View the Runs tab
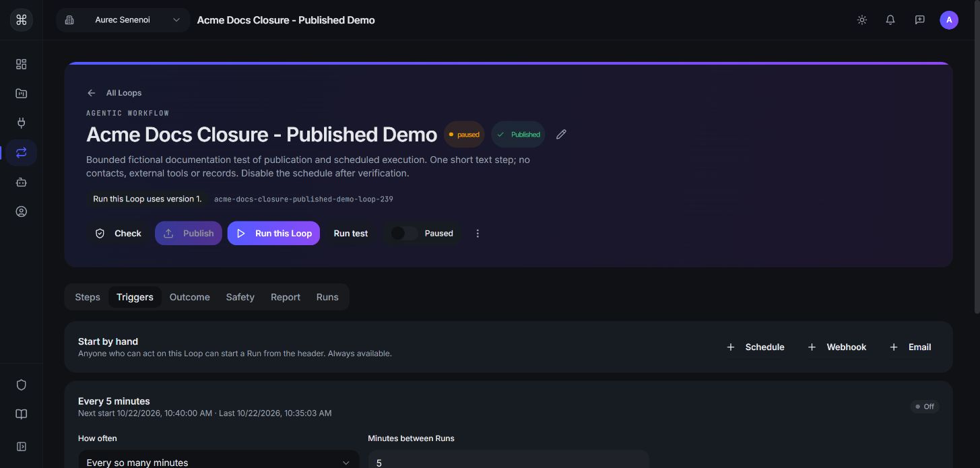 click(x=327, y=297)
